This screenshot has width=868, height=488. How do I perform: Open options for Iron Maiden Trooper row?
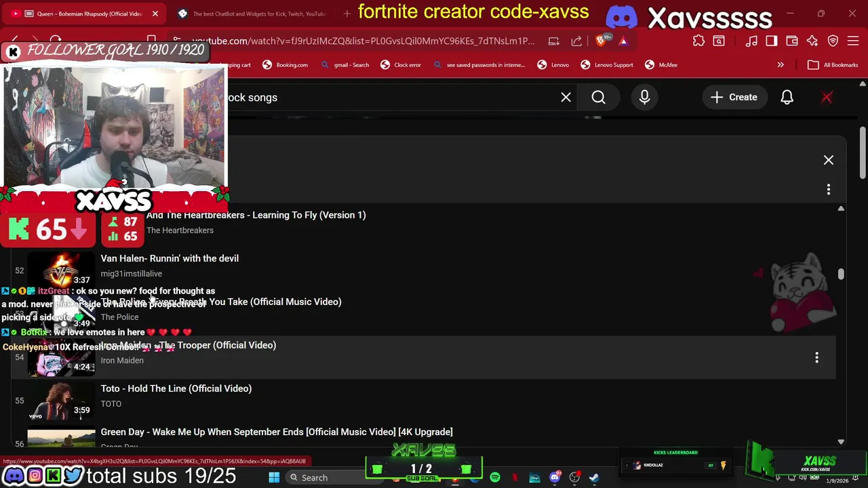coord(816,357)
